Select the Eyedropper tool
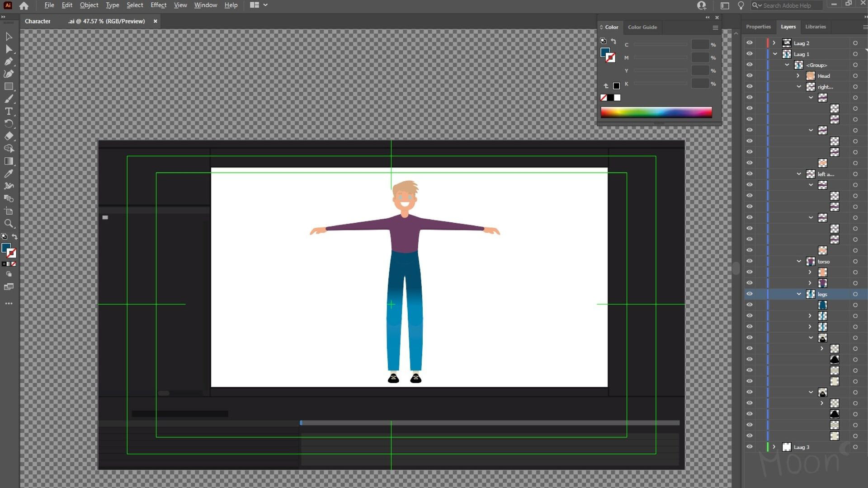Viewport: 868px width, 488px height. click(9, 174)
